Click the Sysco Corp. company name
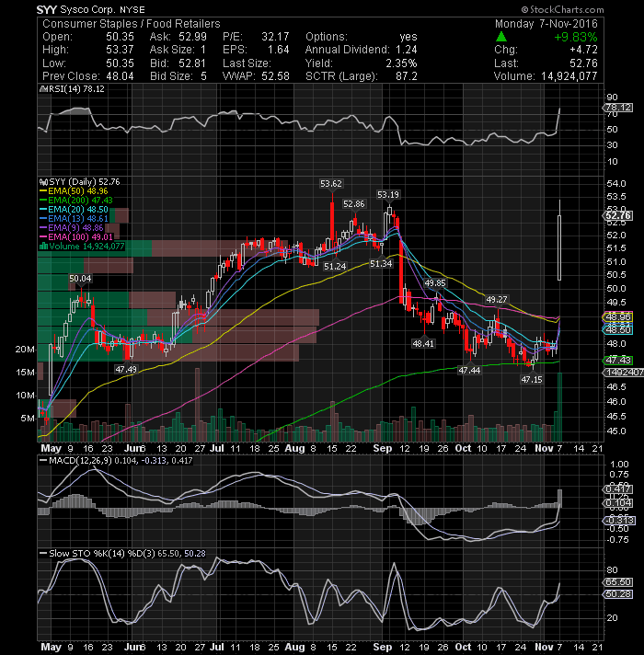Screen dimensions: 644x655 pyautogui.click(x=86, y=9)
